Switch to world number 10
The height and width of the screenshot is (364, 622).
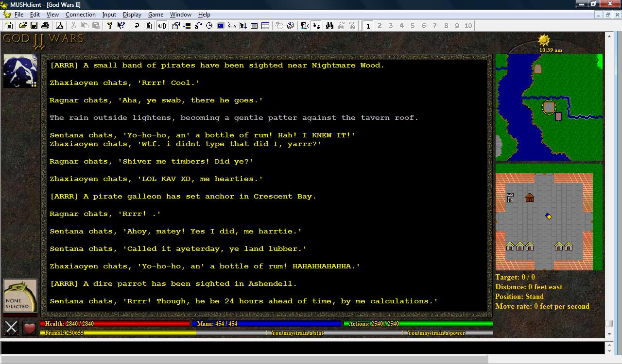468,26
